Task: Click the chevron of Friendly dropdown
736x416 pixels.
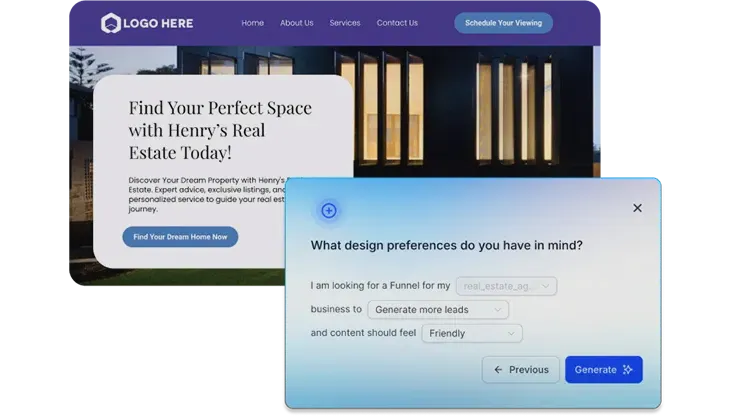Action: [x=511, y=333]
